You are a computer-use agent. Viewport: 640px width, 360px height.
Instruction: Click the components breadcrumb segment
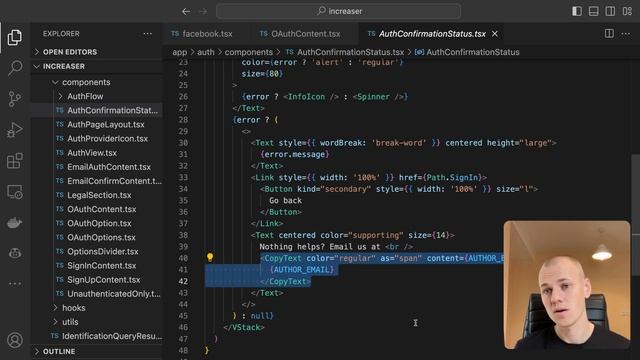[249, 52]
